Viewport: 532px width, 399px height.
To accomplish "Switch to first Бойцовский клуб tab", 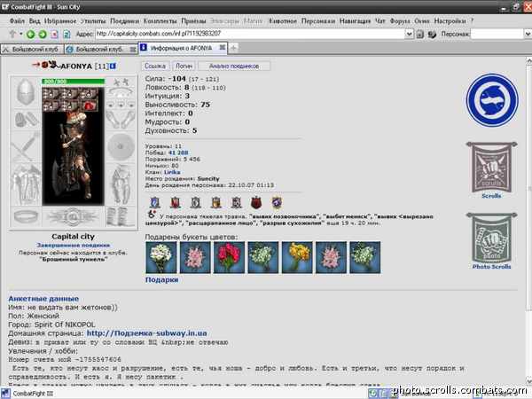I will (x=32, y=50).
